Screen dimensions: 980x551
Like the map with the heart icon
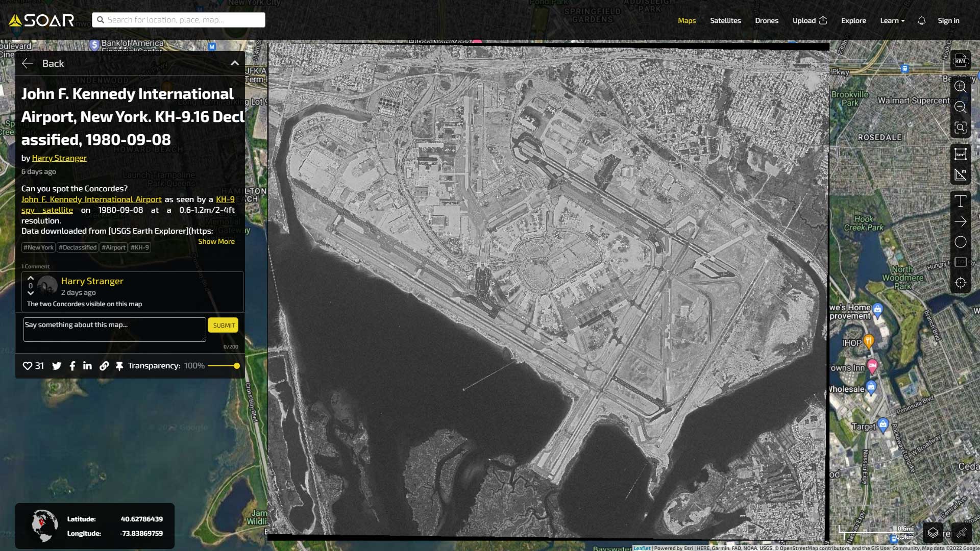pyautogui.click(x=28, y=366)
